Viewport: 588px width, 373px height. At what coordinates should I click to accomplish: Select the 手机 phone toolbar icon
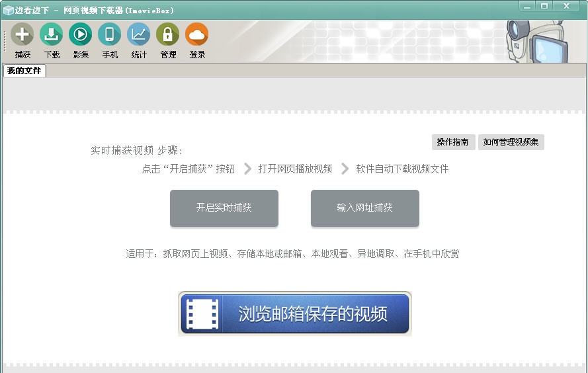point(110,34)
